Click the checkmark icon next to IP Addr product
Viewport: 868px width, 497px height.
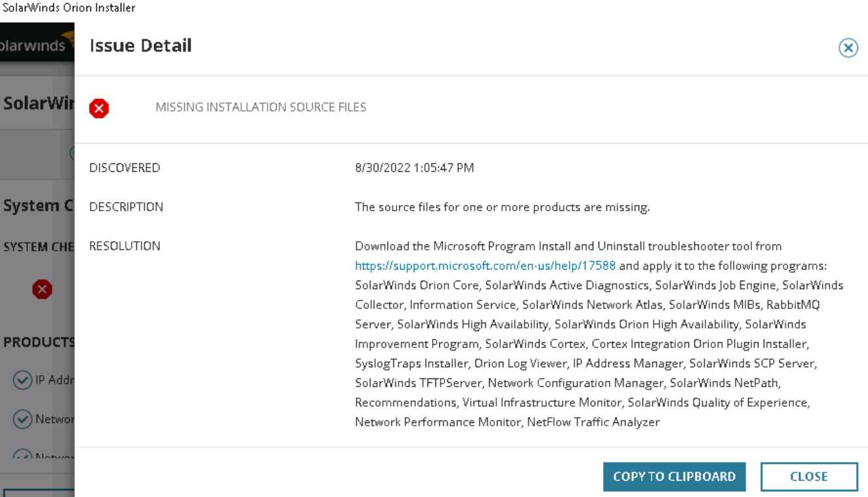(x=23, y=380)
